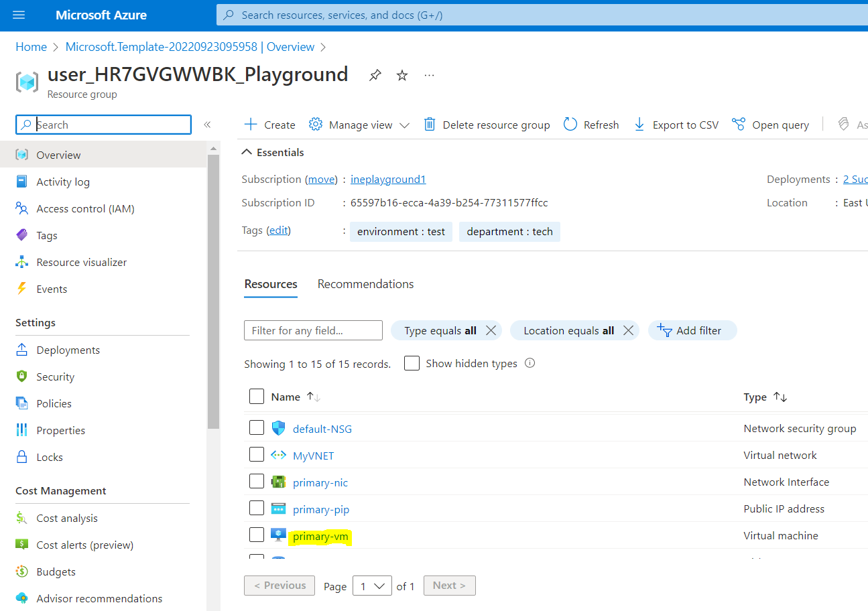This screenshot has width=868, height=611.
Task: Click the info icon beside Show hidden types
Action: (530, 363)
